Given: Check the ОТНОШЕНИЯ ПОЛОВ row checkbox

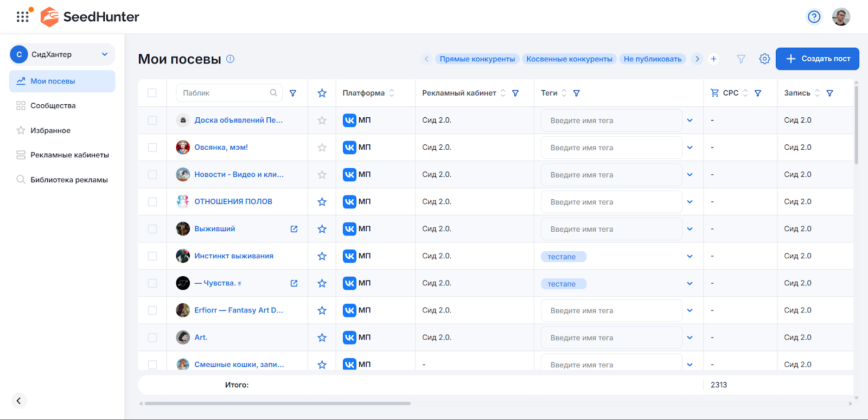Looking at the screenshot, I should (152, 202).
